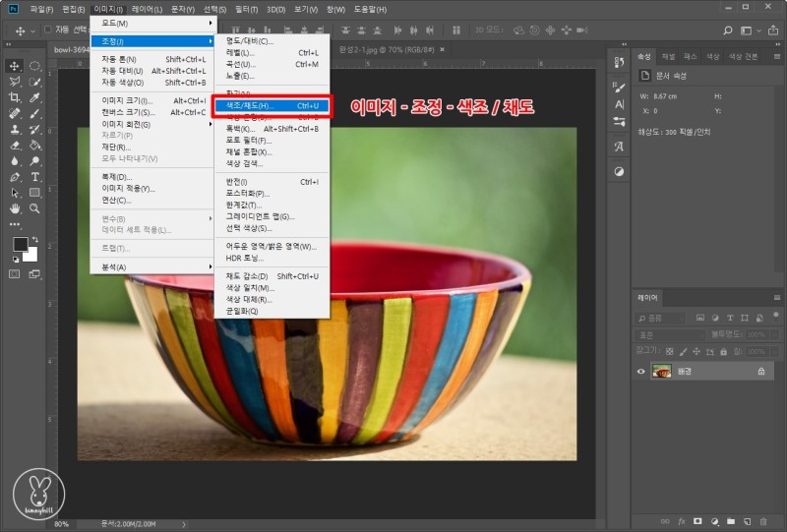Click the foreground color swatch

[x=21, y=245]
